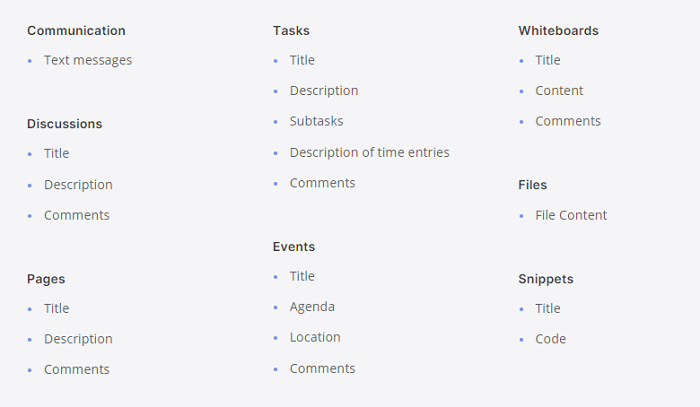
Task: Select Content under Whiteboards
Action: click(559, 91)
